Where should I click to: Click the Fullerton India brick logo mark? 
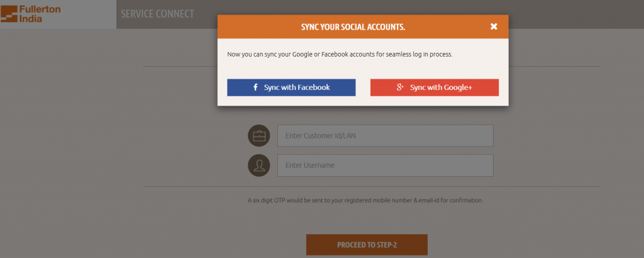click(x=9, y=14)
